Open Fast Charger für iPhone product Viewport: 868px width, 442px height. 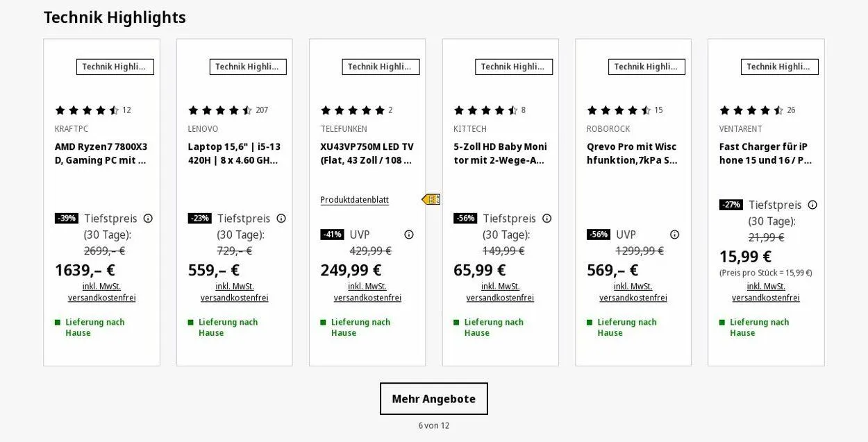[765, 153]
